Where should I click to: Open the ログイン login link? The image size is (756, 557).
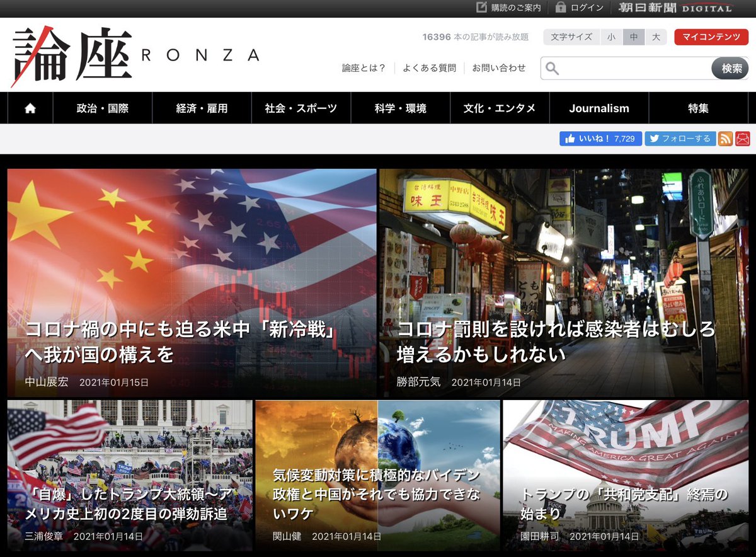[580, 8]
